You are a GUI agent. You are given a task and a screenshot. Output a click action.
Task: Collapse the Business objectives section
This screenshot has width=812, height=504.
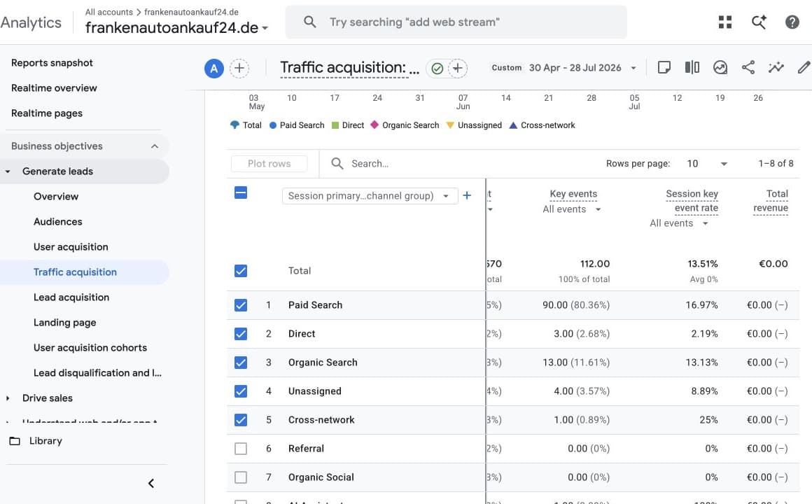[154, 146]
